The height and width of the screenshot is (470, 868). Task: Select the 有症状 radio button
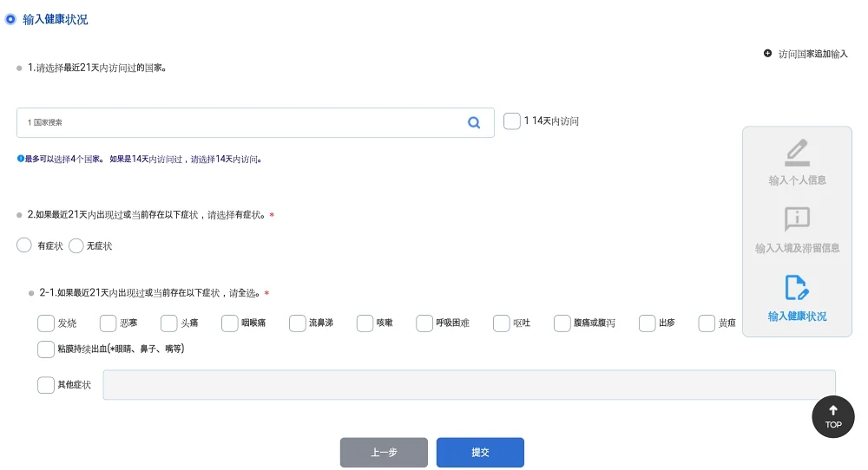23,245
